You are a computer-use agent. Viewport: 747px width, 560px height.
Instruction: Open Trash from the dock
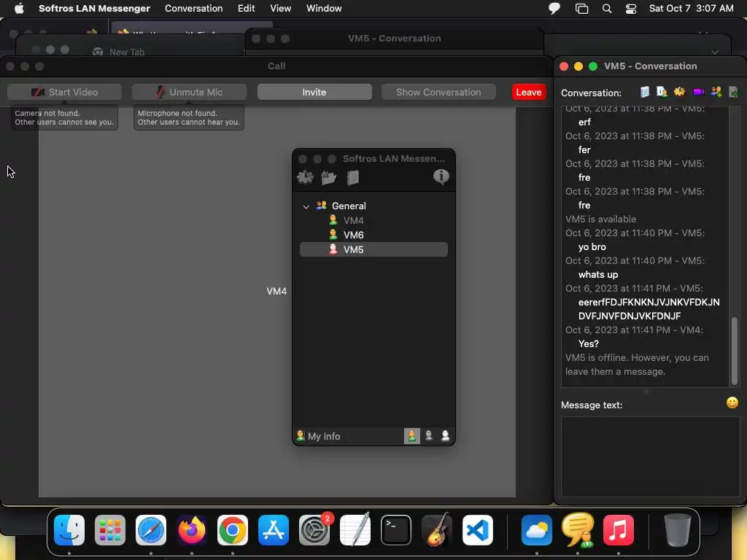point(677,530)
